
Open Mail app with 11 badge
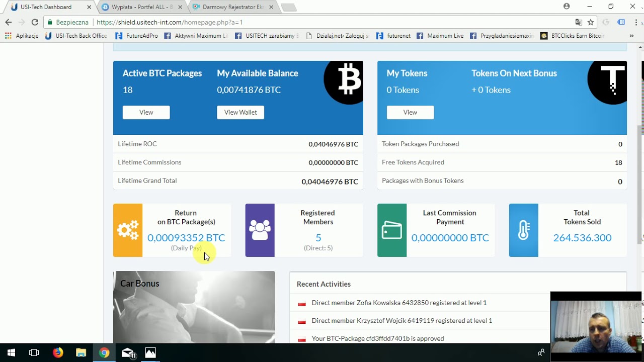(x=128, y=352)
